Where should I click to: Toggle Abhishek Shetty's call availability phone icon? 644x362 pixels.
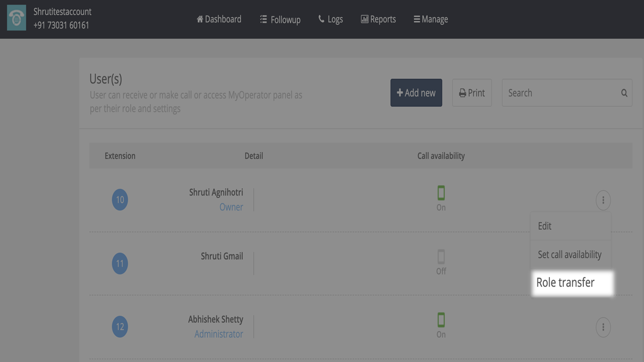click(x=441, y=320)
